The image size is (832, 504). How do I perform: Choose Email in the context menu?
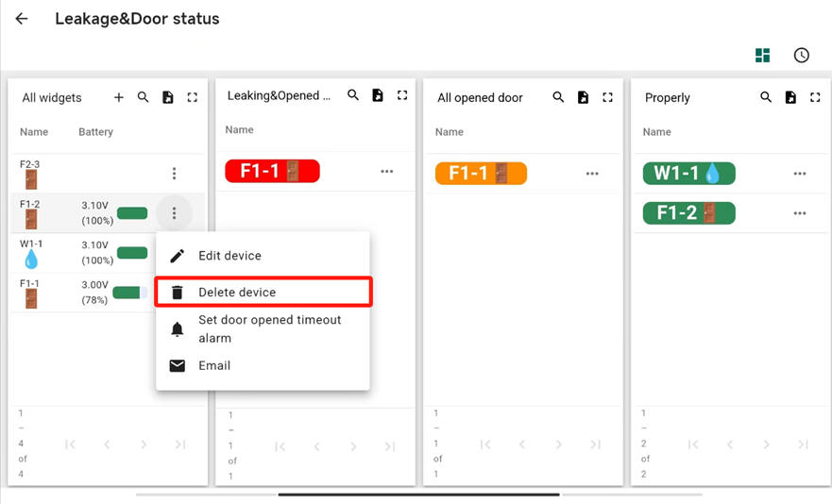click(214, 366)
